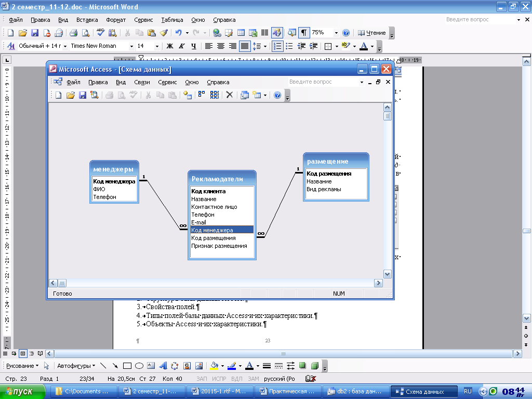Click the Undo arrow in Word
This screenshot has width=532, height=399.
click(179, 33)
